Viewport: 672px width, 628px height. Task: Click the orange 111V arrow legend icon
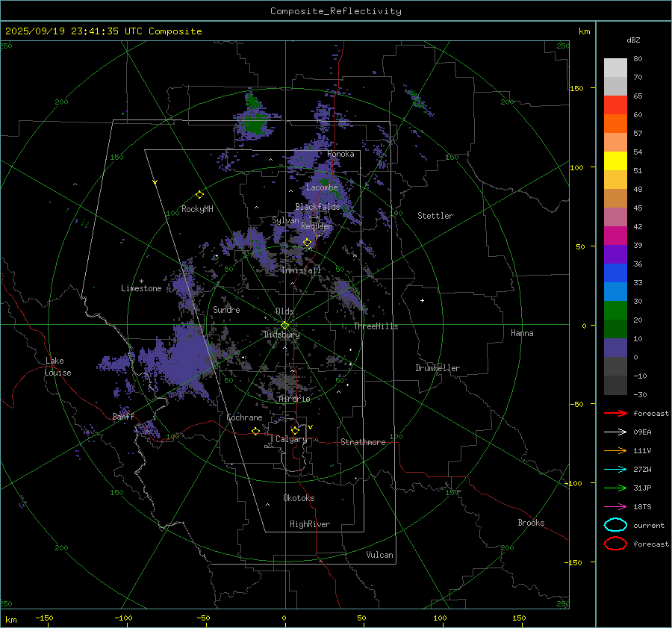[x=615, y=450]
